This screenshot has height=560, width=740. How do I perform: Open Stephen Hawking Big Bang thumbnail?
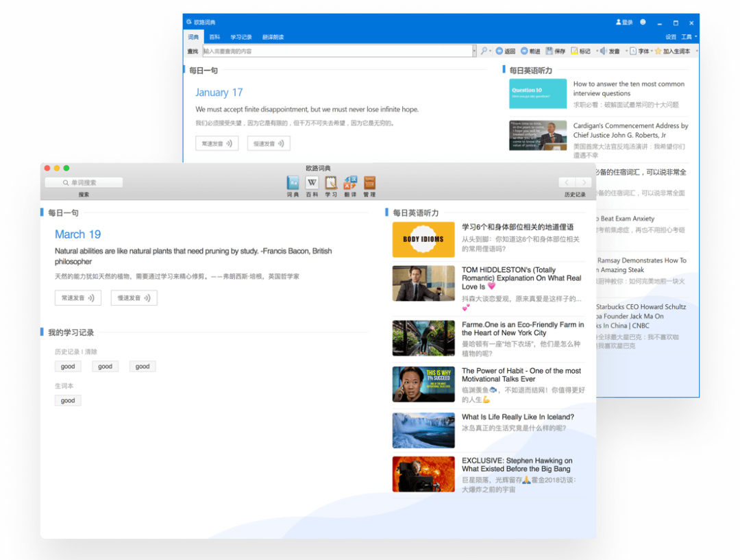pyautogui.click(x=423, y=474)
